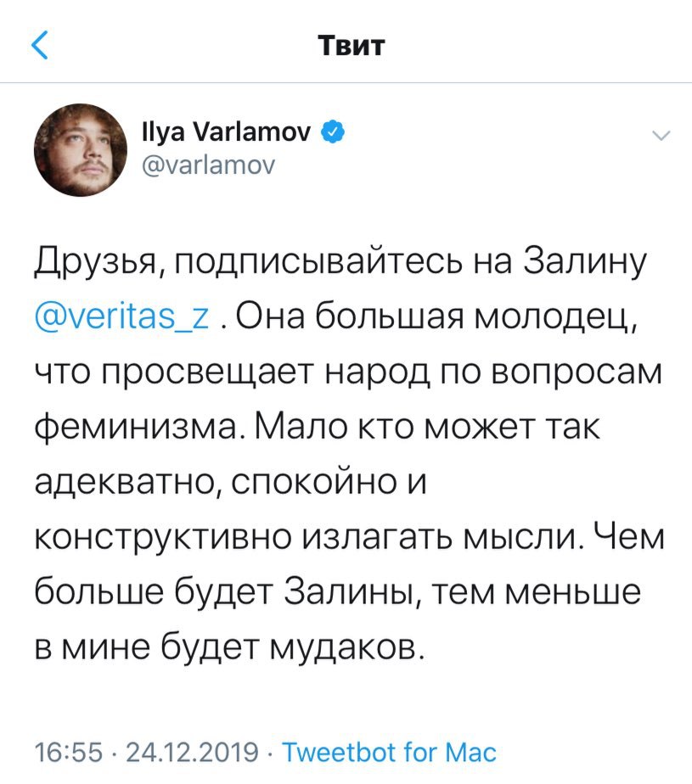Tap the back arrow in the header

pyautogui.click(x=40, y=45)
